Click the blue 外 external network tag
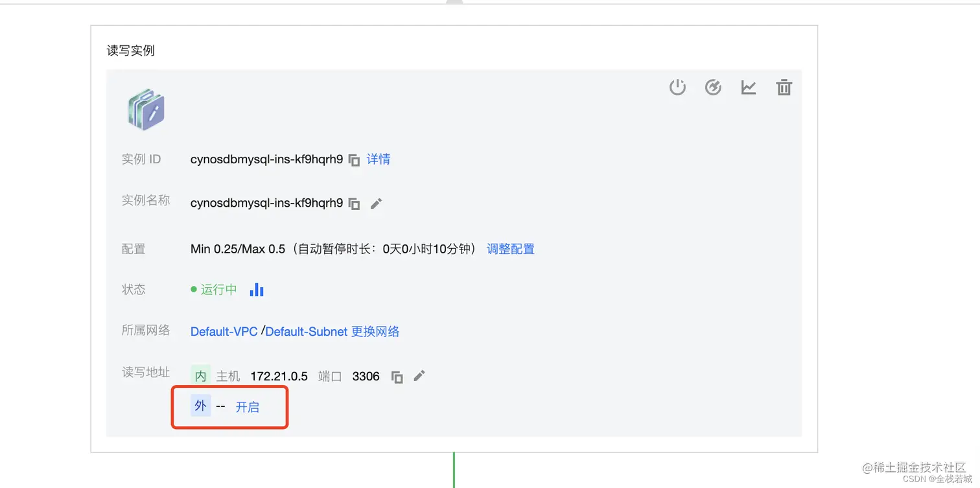The image size is (980, 488). click(x=200, y=406)
